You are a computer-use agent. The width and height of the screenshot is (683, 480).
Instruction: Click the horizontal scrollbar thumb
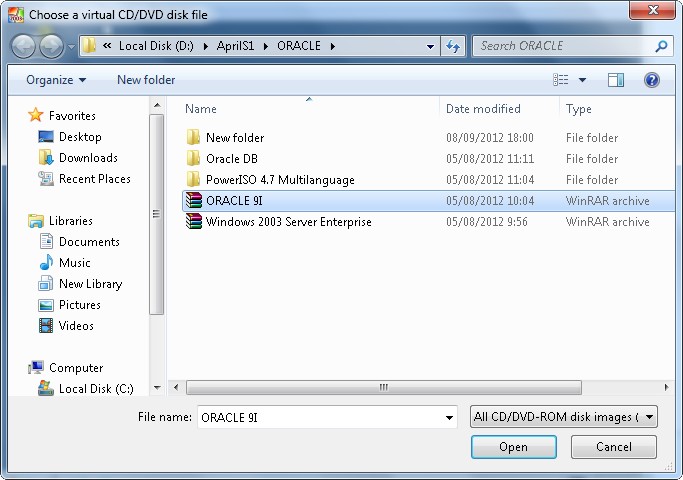[x=383, y=387]
